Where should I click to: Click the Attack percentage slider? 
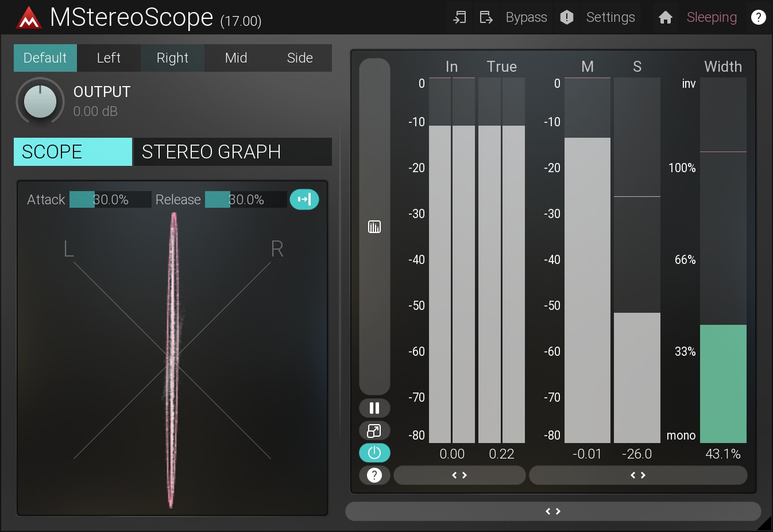coord(110,200)
